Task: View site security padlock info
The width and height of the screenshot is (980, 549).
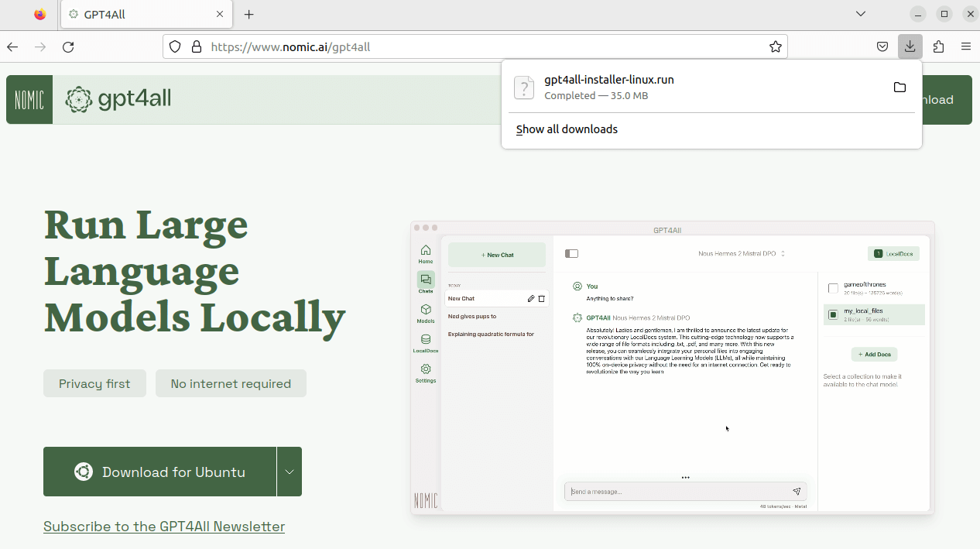Action: (197, 47)
